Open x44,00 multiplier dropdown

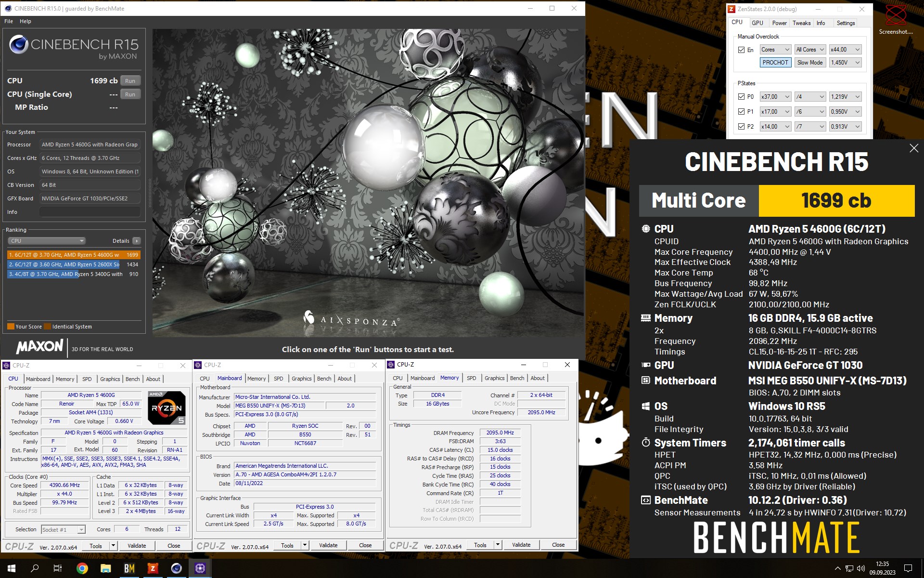coord(845,50)
